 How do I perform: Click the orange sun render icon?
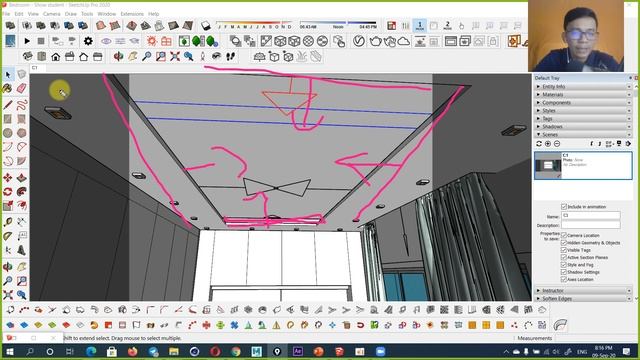(152, 41)
